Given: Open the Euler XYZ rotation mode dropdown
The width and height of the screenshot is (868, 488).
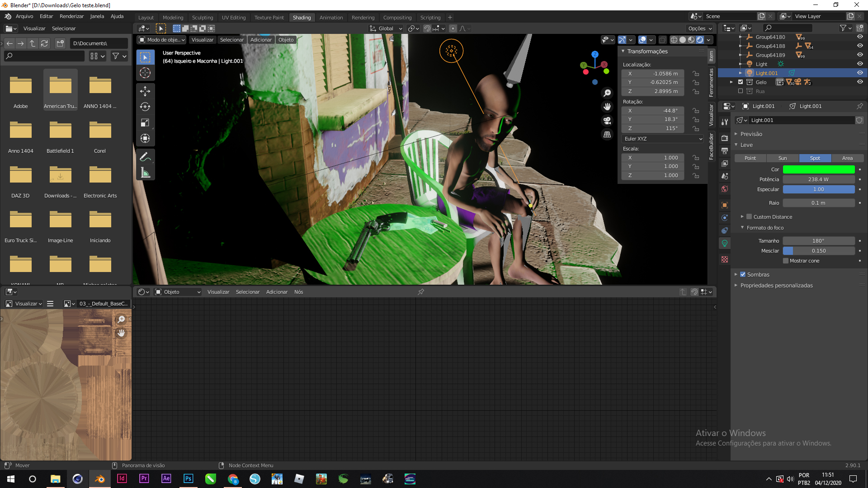Looking at the screenshot, I should pos(663,139).
